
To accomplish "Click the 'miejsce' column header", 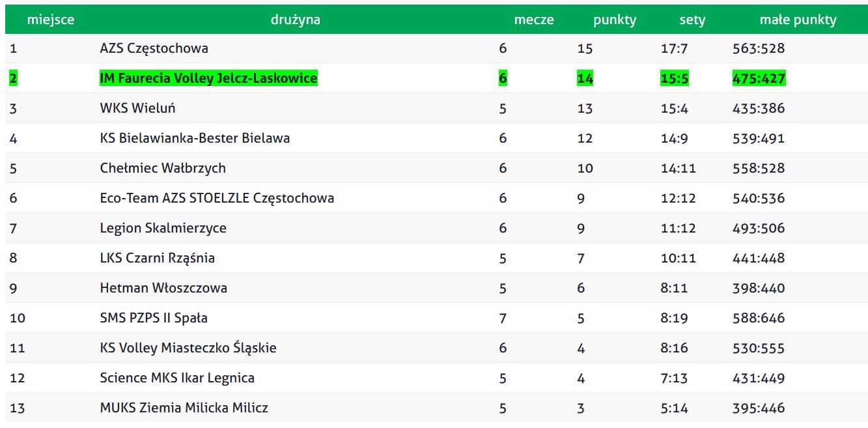I will click(x=51, y=20).
